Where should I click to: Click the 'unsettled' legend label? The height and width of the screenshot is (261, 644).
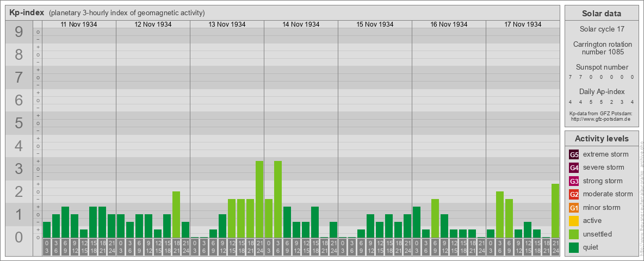pos(597,234)
